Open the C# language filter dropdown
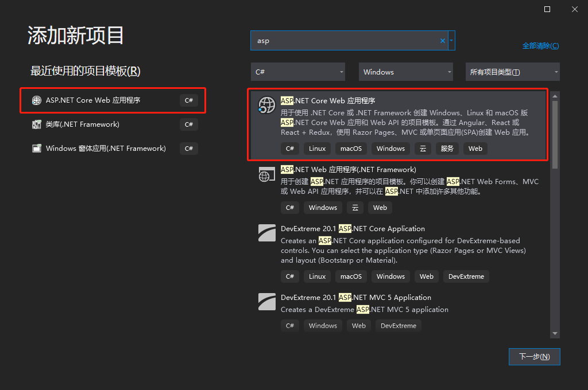The width and height of the screenshot is (588, 390). pyautogui.click(x=298, y=72)
